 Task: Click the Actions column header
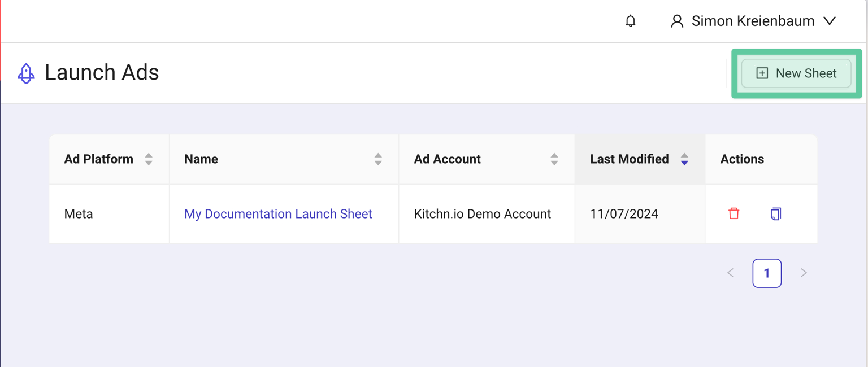point(742,159)
